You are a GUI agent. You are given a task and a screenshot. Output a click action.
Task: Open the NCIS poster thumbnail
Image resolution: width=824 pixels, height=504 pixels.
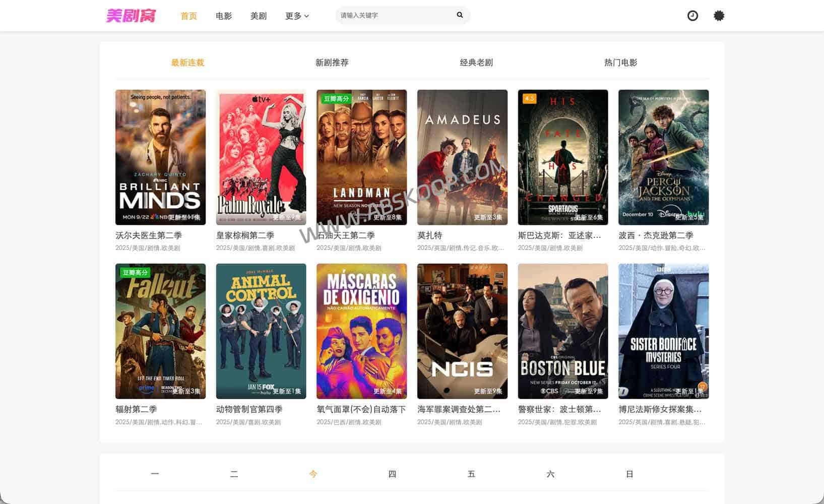(462, 331)
